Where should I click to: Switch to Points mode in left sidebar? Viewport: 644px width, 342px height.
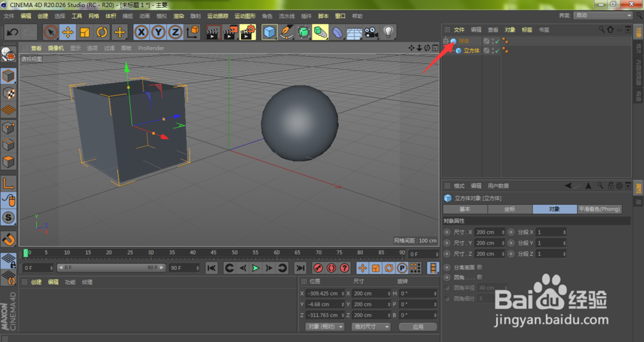tap(8, 128)
